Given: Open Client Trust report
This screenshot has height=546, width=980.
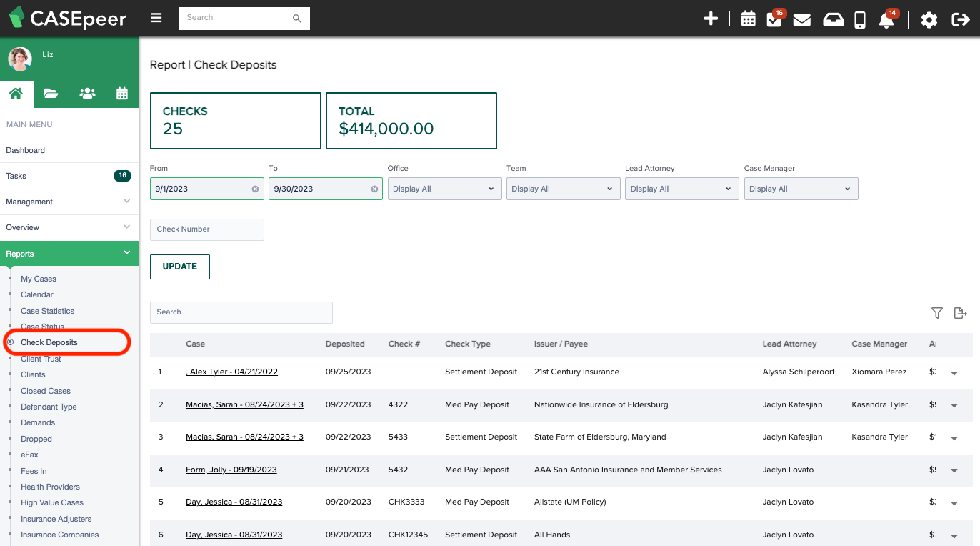Looking at the screenshot, I should coord(41,359).
